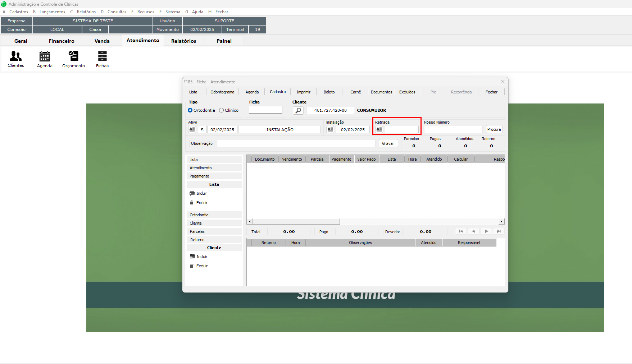Click Excluídos in the dialog toolbar
Viewport: 632px width, 364px height.
[407, 92]
